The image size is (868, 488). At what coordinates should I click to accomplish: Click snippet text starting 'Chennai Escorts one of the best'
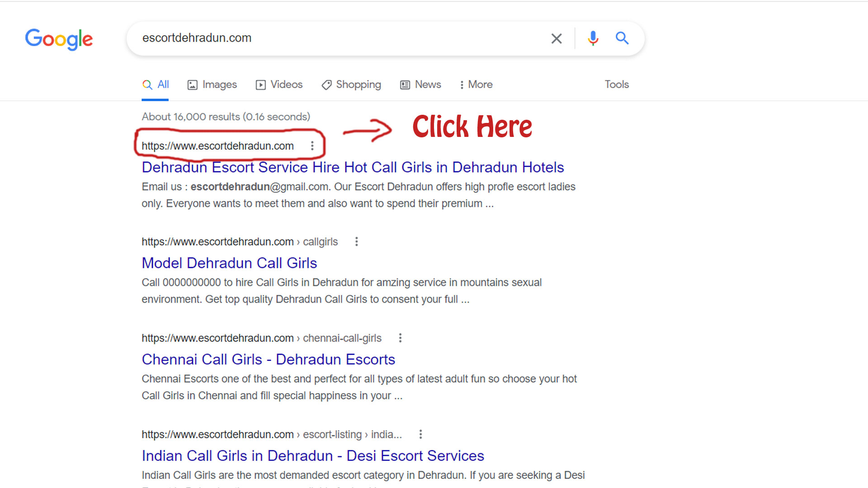[359, 387]
